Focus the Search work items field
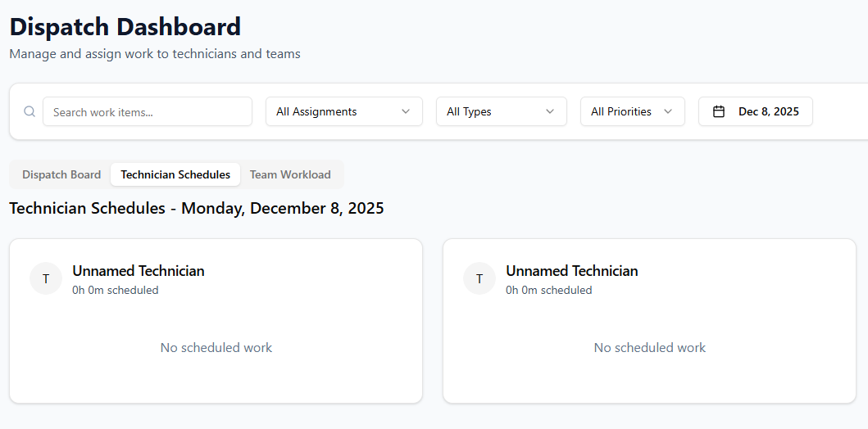868x429 pixels. (x=148, y=111)
